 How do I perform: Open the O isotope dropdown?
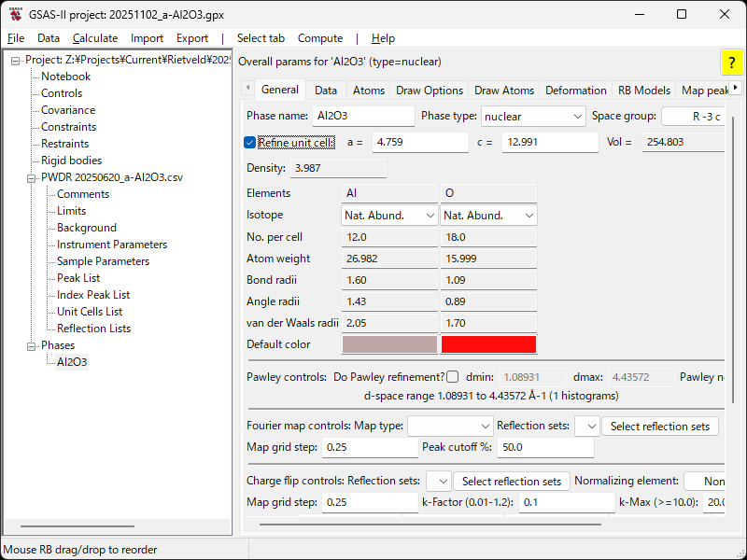coord(488,216)
